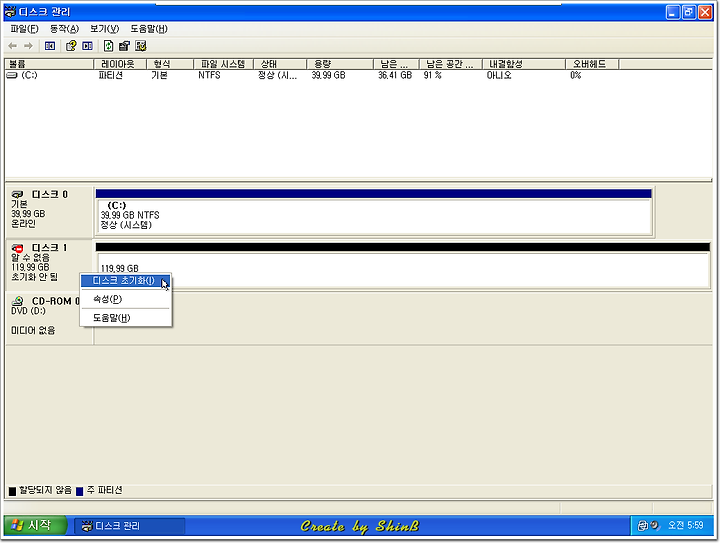720x543 pixels.
Task: Choose 디스크 초기화(I) from context menu
Action: tap(125, 280)
